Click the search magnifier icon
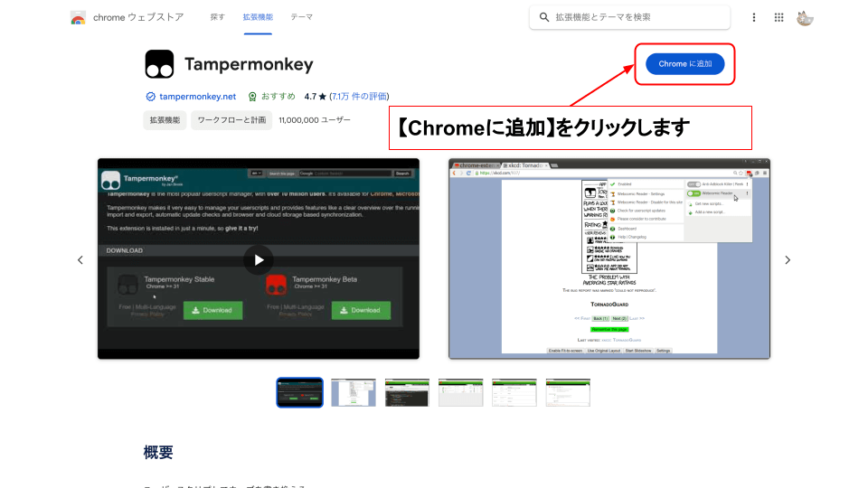Image resolution: width=868 pixels, height=488 pixels. (544, 17)
